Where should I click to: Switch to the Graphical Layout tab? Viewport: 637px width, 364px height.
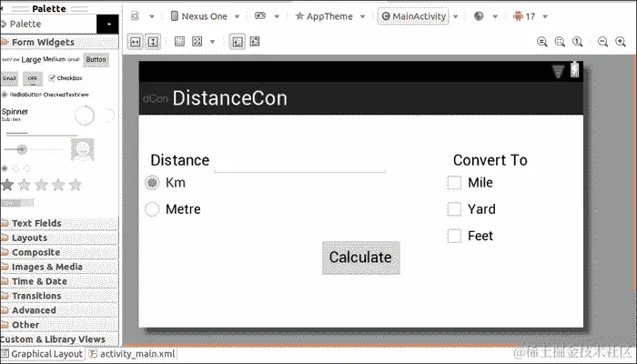(42, 354)
